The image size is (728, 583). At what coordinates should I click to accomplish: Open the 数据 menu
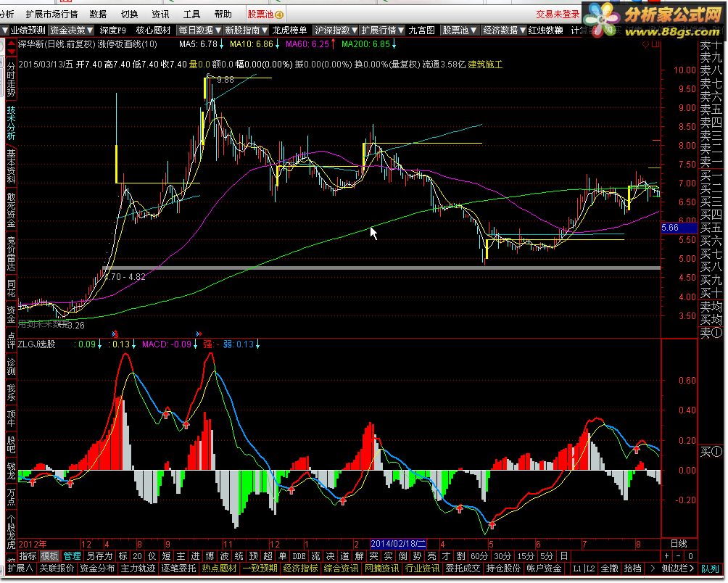(x=98, y=15)
